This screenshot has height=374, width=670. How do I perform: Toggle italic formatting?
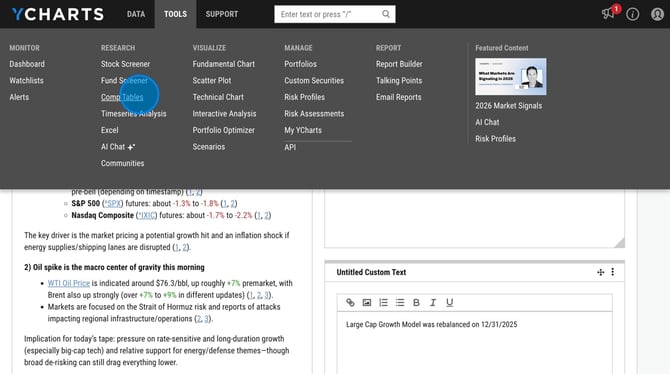click(x=433, y=303)
